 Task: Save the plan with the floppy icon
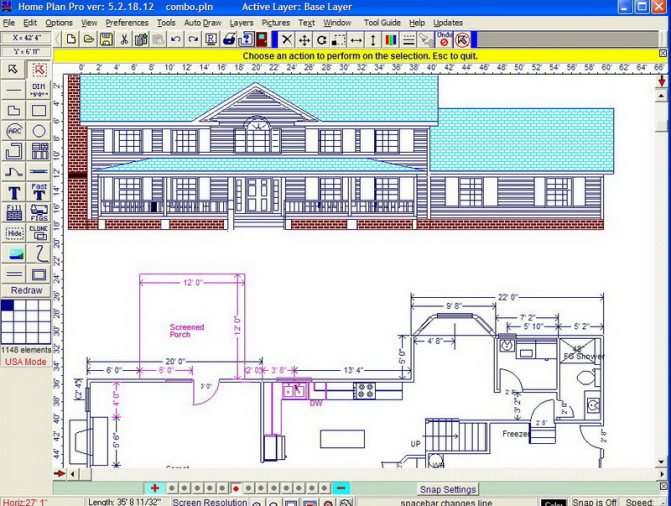coord(106,40)
